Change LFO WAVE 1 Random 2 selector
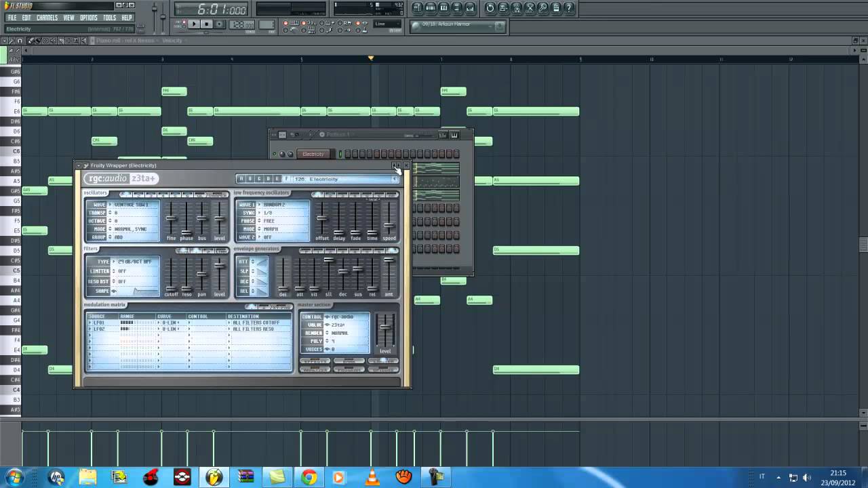Screen dimensions: 868x488 281,205
